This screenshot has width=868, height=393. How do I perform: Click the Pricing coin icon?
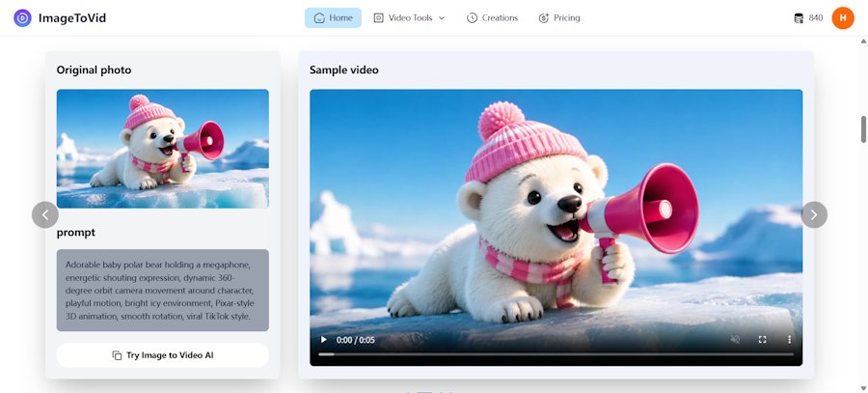(x=544, y=18)
